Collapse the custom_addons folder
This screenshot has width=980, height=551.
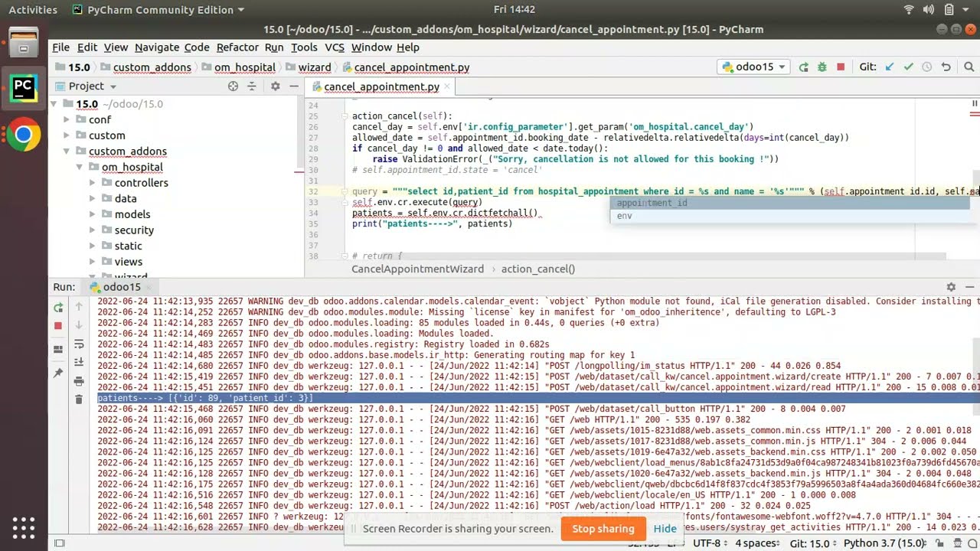point(67,152)
